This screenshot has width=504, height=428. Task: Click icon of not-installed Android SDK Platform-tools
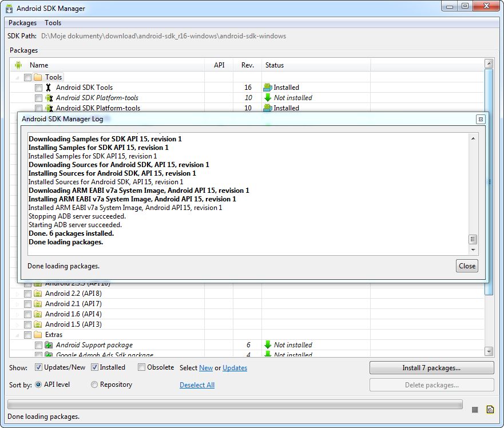[x=49, y=98]
